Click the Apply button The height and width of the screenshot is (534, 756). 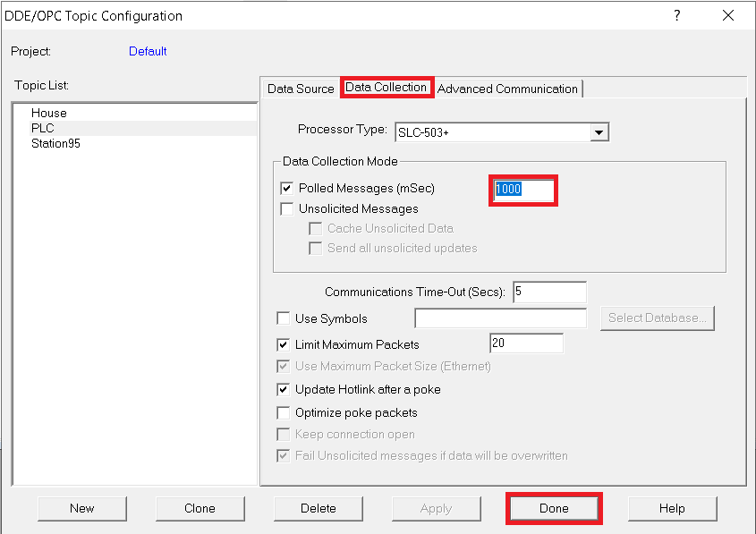click(436, 508)
